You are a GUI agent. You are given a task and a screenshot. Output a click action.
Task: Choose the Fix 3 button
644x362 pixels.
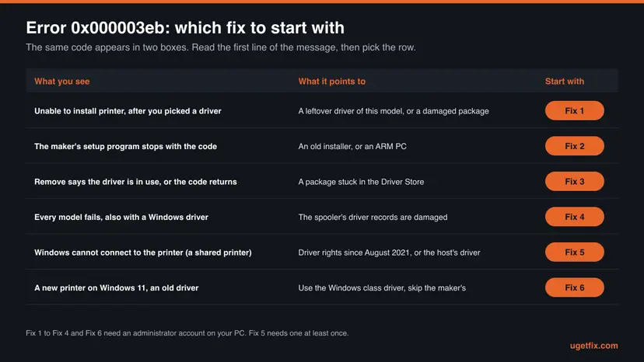pos(574,182)
